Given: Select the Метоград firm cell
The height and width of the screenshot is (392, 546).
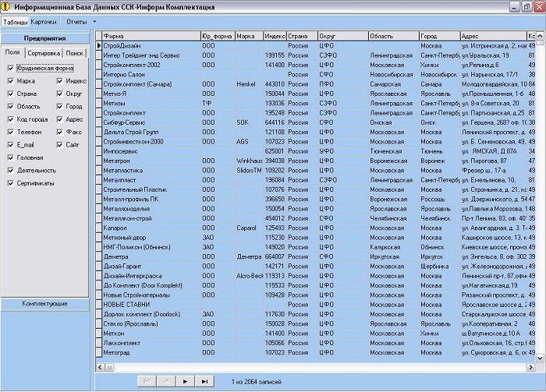Looking at the screenshot, I should click(x=151, y=352).
